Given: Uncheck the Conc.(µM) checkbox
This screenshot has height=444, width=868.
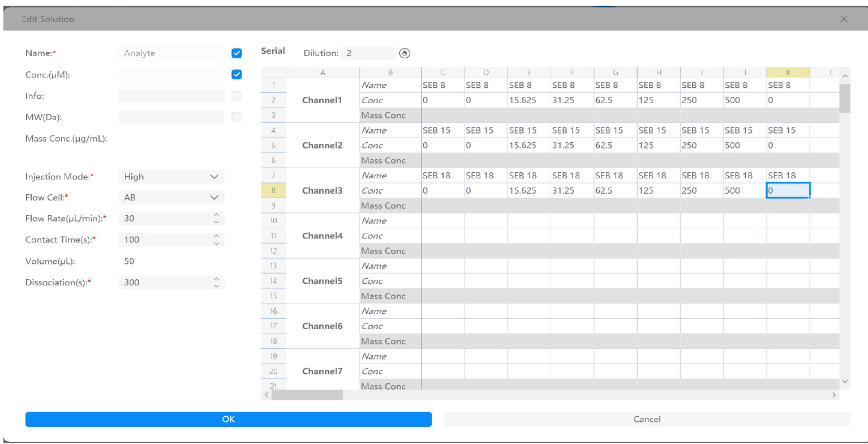Looking at the screenshot, I should [x=237, y=74].
